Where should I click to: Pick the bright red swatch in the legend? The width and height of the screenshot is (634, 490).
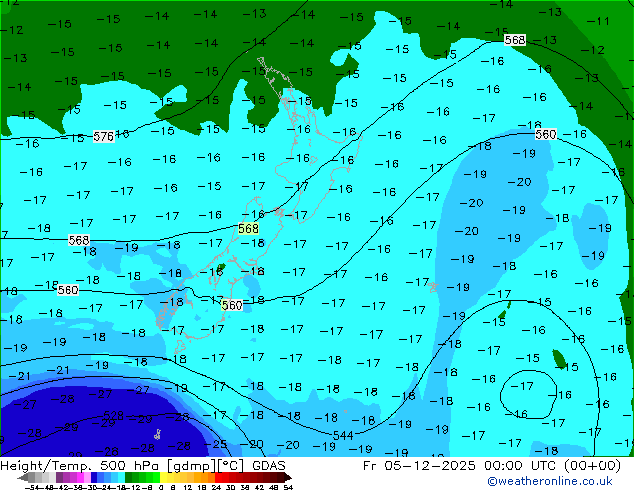218,477
